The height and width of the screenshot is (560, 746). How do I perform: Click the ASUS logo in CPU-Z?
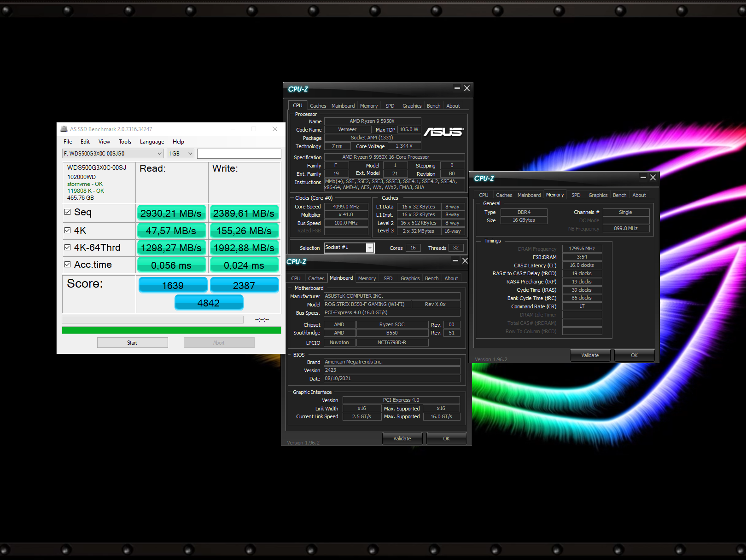(x=443, y=132)
